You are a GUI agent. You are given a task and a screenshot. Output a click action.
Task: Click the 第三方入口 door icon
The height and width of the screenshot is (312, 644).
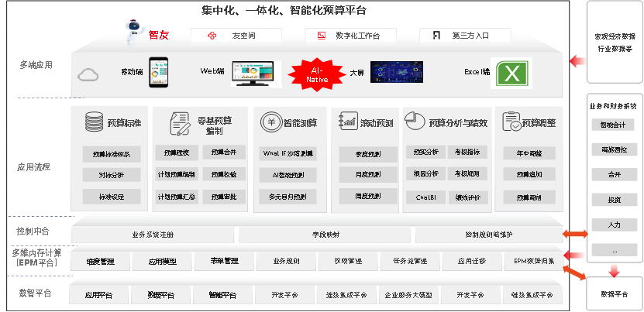pyautogui.click(x=436, y=36)
